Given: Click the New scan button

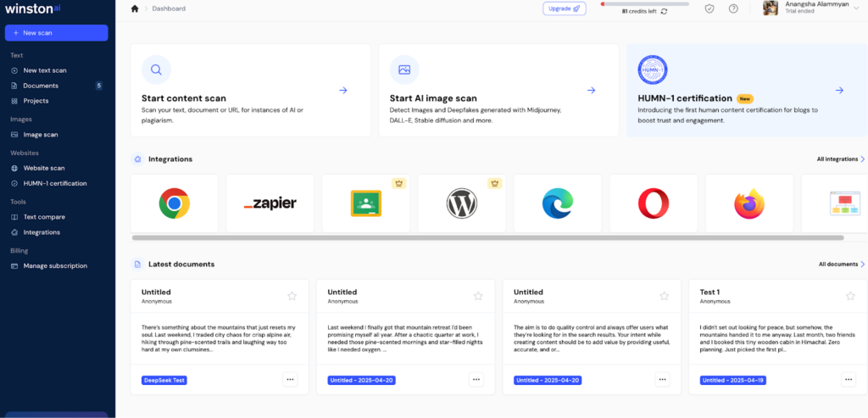Looking at the screenshot, I should pyautogui.click(x=57, y=33).
